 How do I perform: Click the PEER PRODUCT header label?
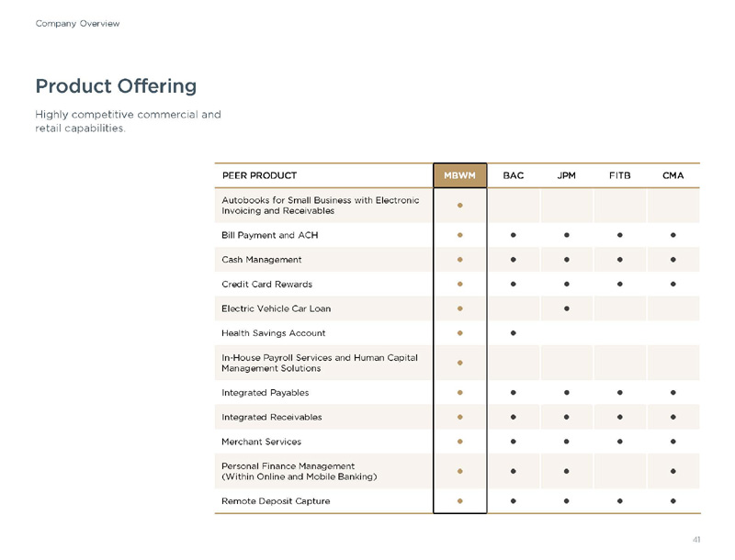pos(259,174)
